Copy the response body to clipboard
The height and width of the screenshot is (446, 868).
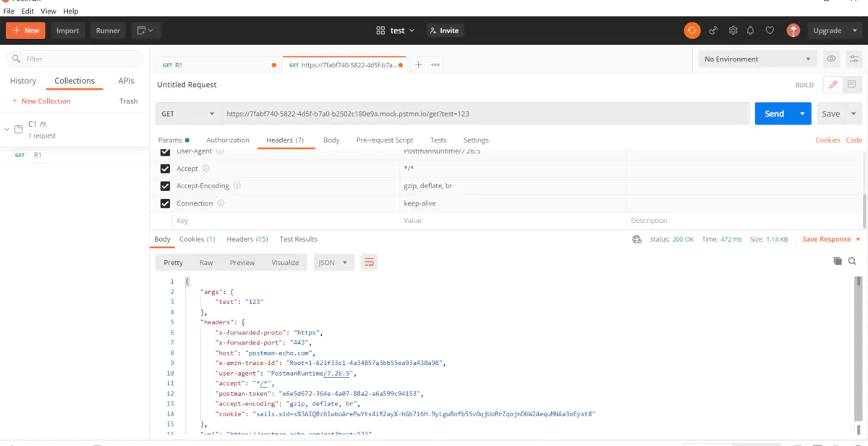[x=838, y=261]
